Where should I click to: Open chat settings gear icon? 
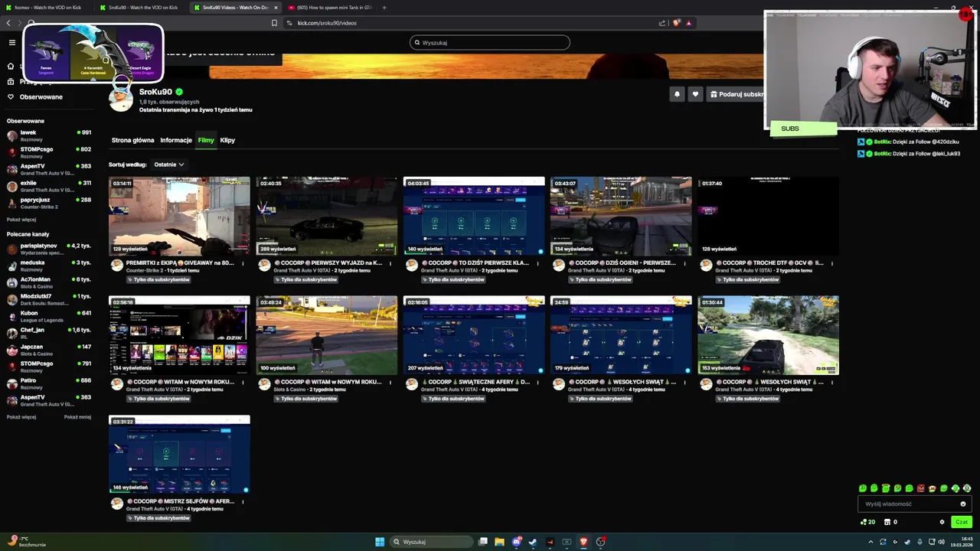(x=942, y=522)
